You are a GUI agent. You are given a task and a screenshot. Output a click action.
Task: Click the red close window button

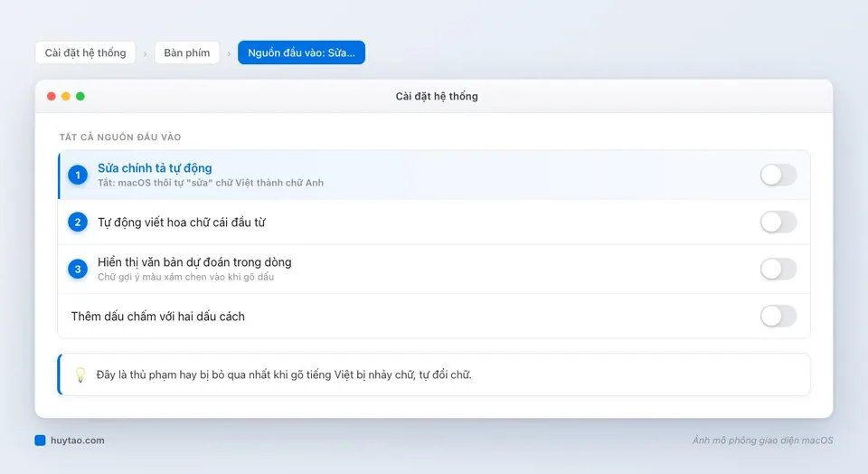52,97
